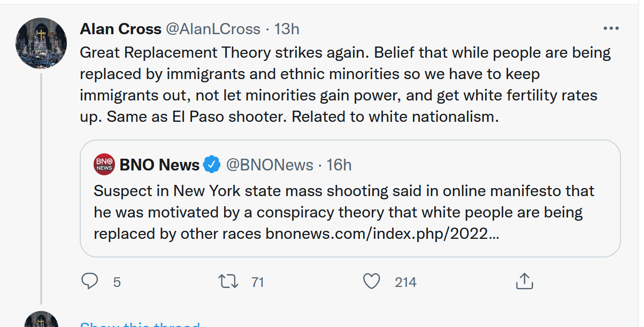The image size is (644, 327).
Task: Click the BNO News logo avatar
Action: (x=104, y=165)
